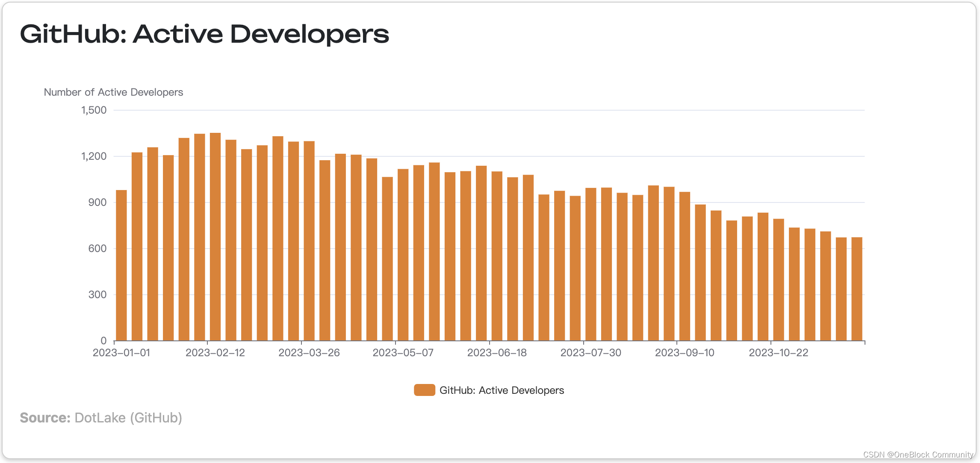
Task: Click the orange legend color swatch
Action: pyautogui.click(x=424, y=390)
